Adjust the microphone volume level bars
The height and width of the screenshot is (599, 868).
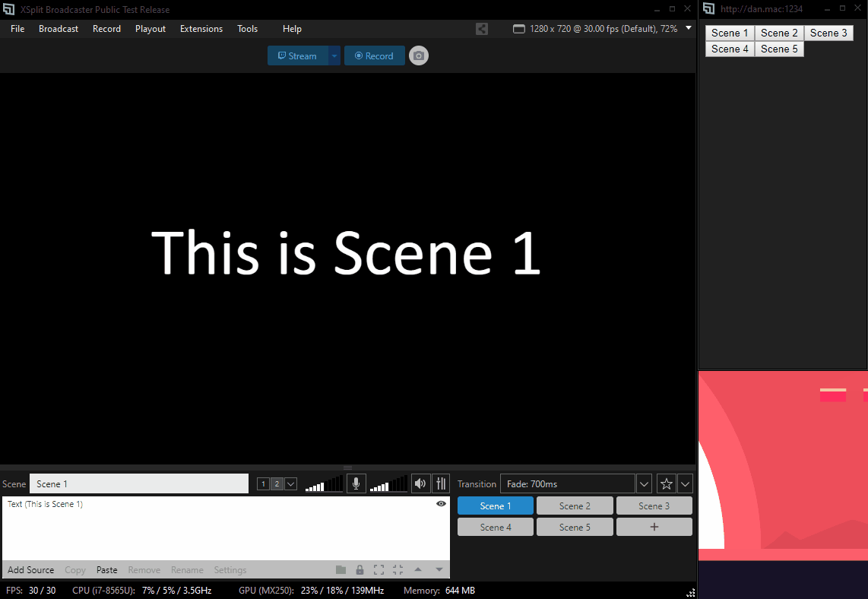[324, 484]
